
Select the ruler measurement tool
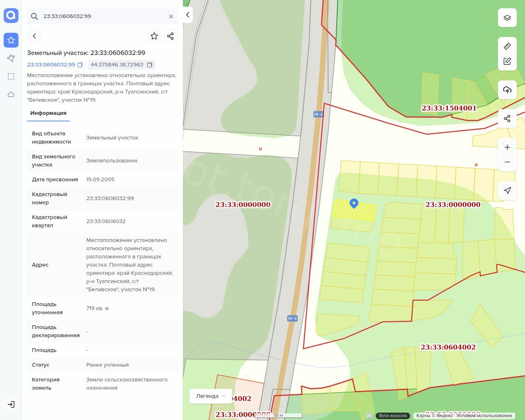point(507,46)
